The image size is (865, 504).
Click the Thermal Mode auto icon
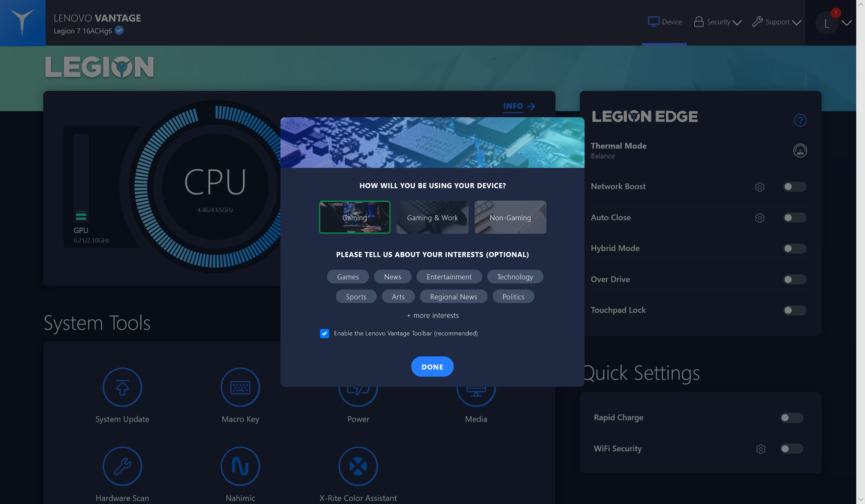click(800, 151)
